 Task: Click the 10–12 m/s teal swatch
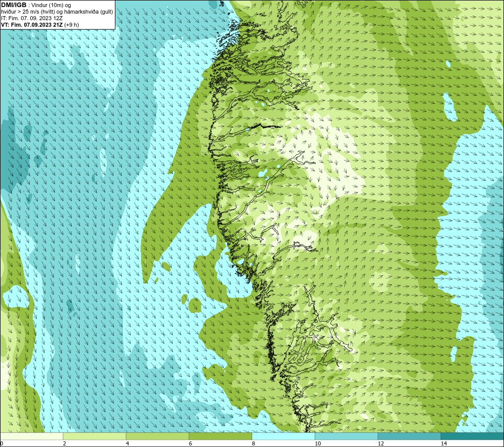pos(346,436)
